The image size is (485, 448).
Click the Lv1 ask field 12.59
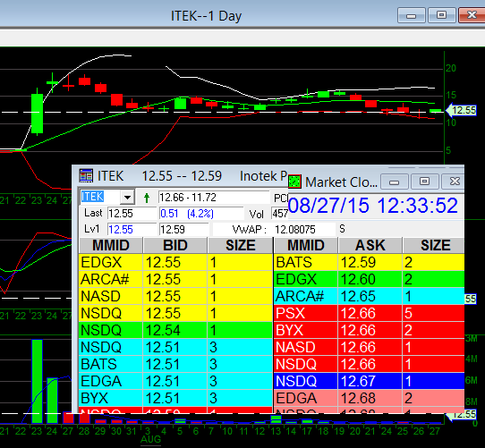(183, 230)
